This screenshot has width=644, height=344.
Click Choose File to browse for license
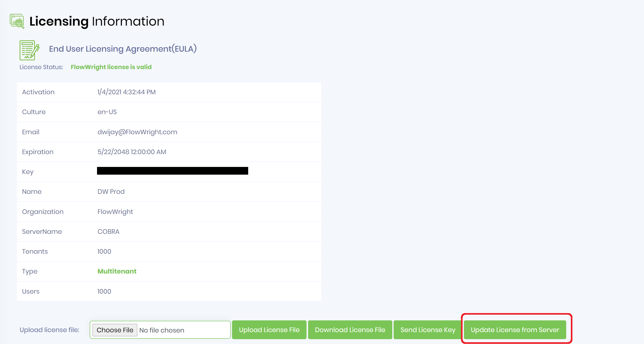[114, 330]
